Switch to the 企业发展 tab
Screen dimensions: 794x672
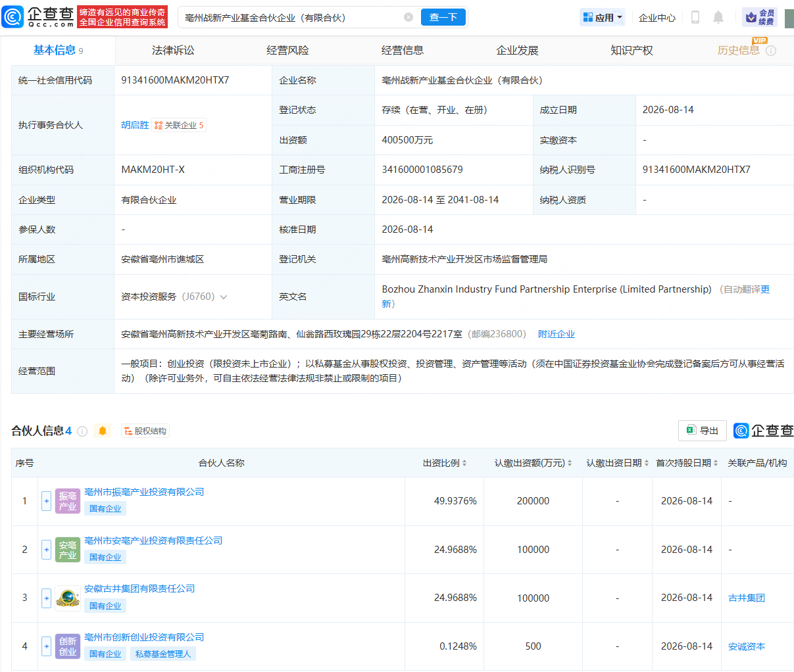click(x=517, y=50)
